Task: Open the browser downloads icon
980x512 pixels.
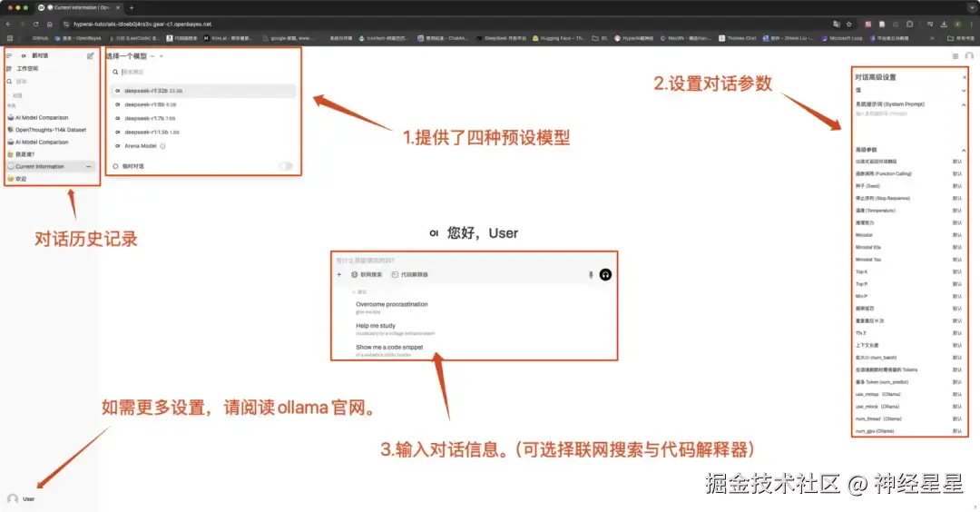Action: 944,24
